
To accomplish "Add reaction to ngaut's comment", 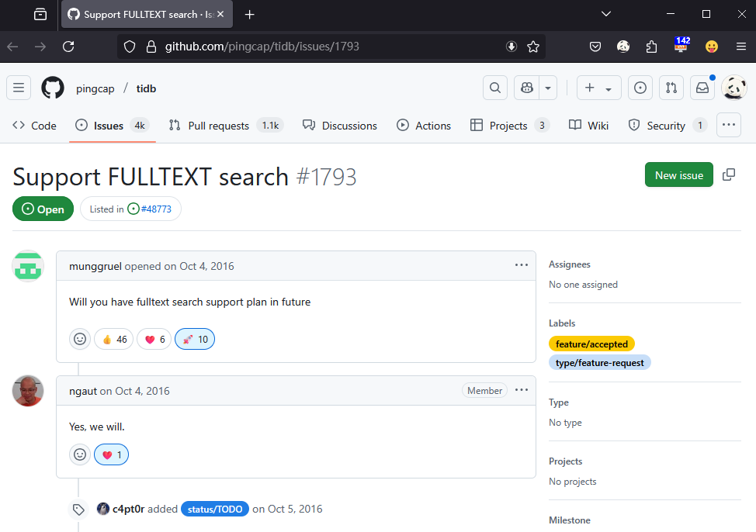I will click(x=80, y=455).
